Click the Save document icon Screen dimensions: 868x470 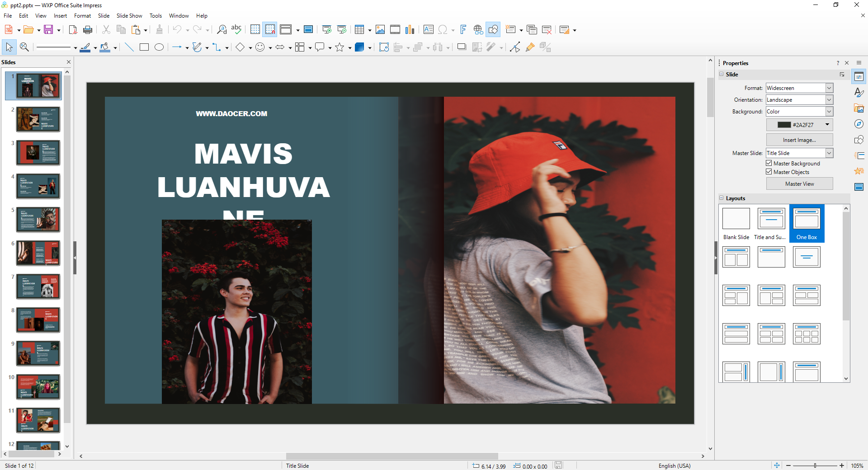[48, 30]
